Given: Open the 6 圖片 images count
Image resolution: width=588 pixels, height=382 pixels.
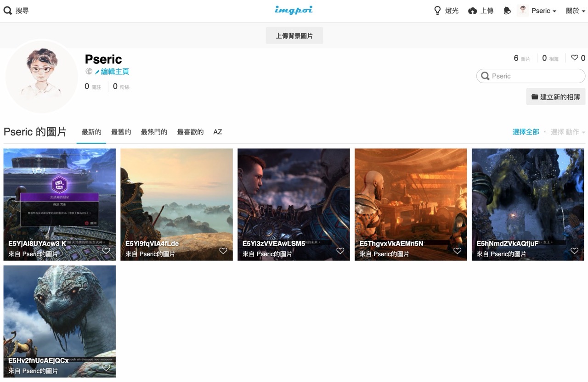Looking at the screenshot, I should [x=522, y=58].
